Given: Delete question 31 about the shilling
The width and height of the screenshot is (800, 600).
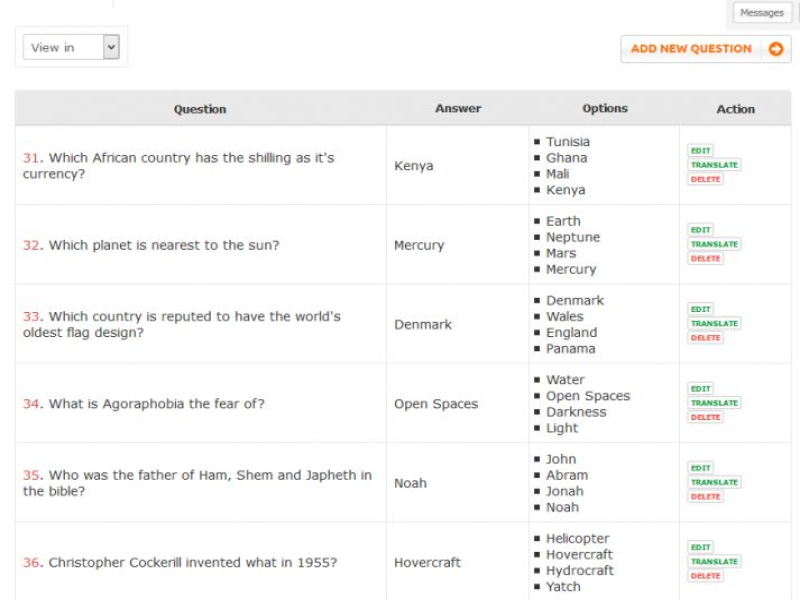Looking at the screenshot, I should (x=705, y=179).
